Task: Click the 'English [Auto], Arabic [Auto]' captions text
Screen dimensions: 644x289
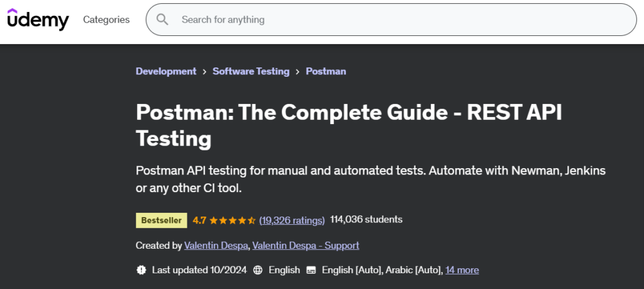Action: [382, 270]
